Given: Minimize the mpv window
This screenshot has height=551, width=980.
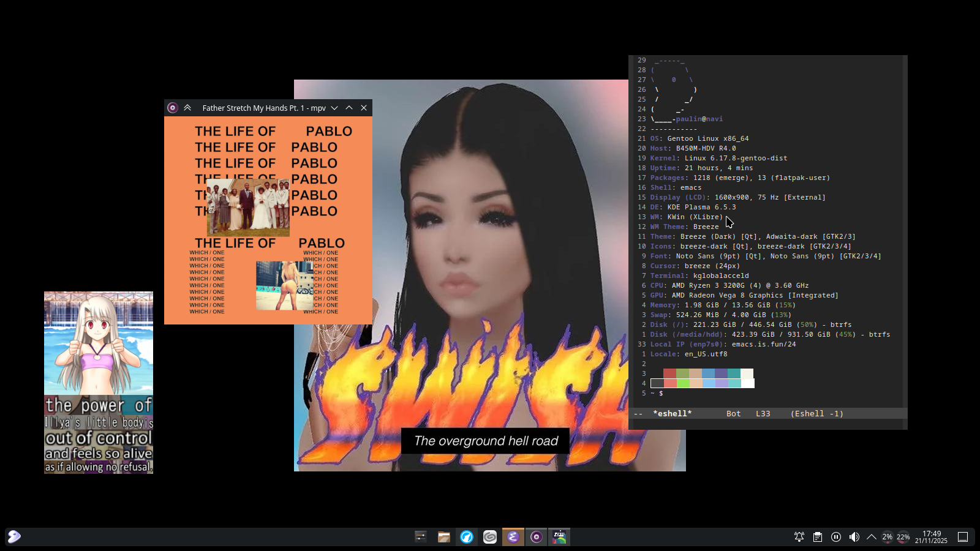Looking at the screenshot, I should 334,108.
